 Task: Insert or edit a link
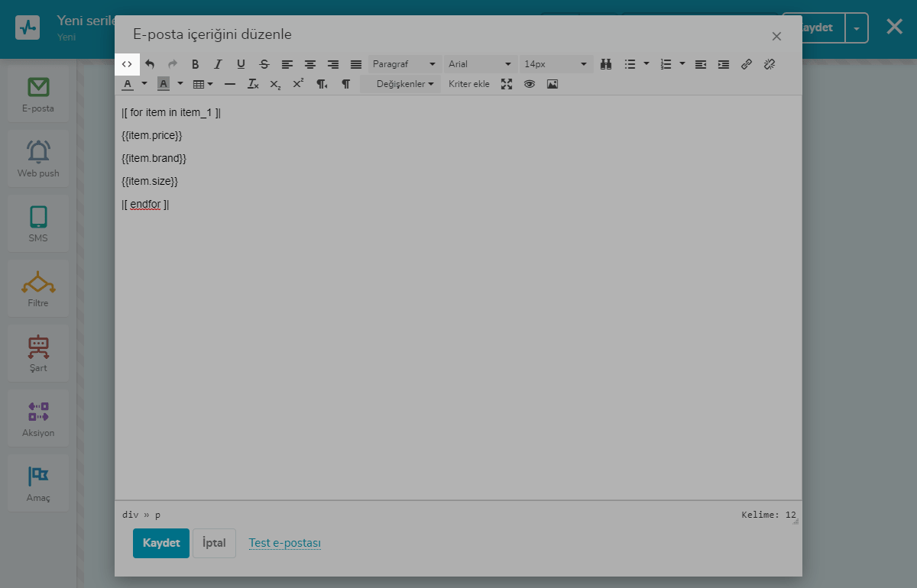747,64
